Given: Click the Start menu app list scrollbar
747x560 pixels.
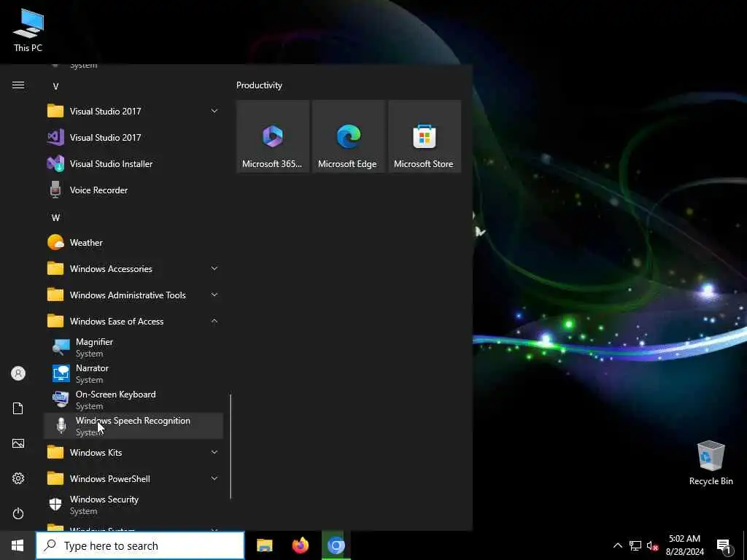Looking at the screenshot, I should [x=231, y=446].
